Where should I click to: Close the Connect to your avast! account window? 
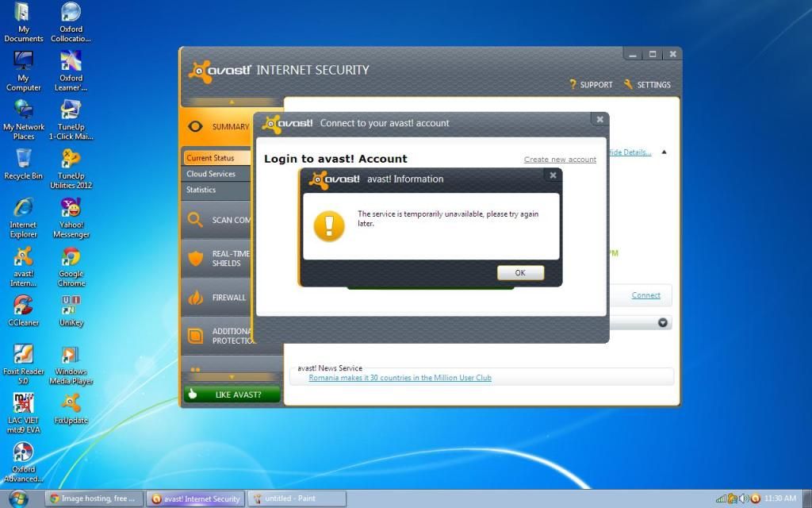pos(599,119)
